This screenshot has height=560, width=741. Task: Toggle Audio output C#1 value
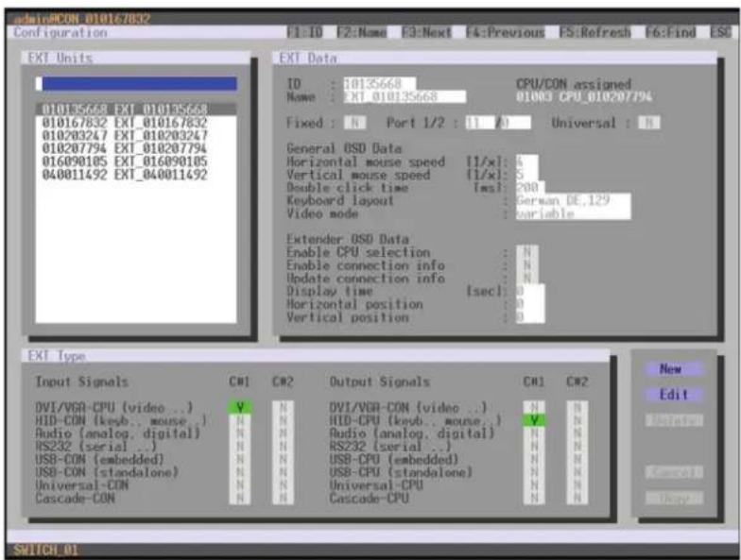pyautogui.click(x=534, y=433)
